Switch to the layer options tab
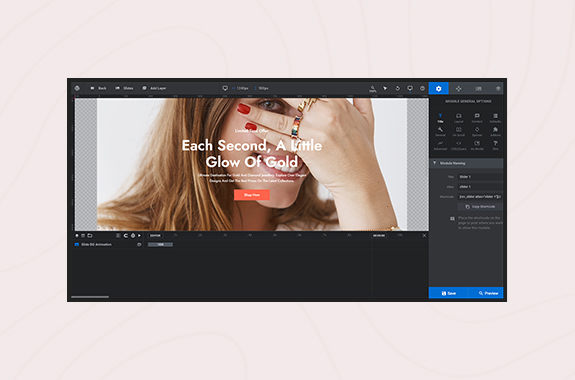This screenshot has height=380, width=575. [498, 88]
